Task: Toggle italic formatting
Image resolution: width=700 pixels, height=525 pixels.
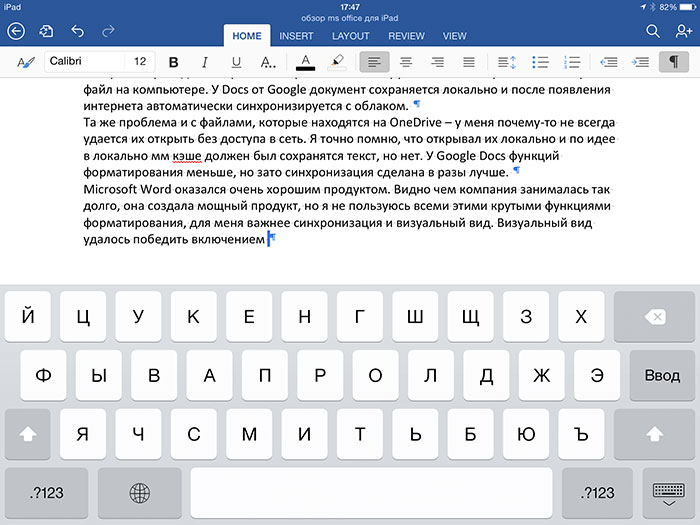Action: tap(205, 62)
